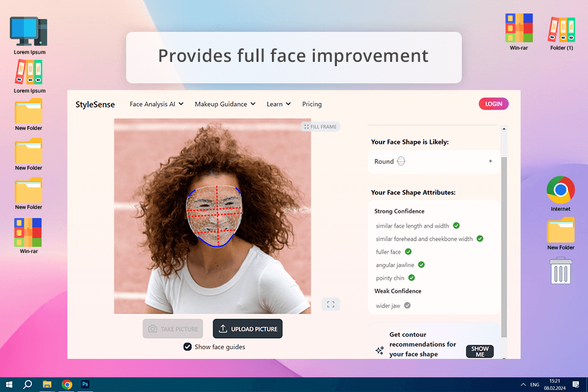Open the Face Analysis AI dropdown menu

[x=156, y=104]
